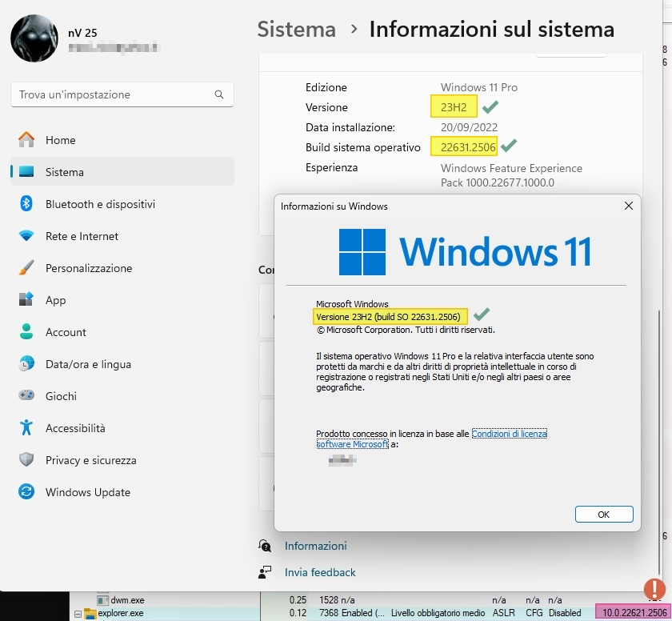The width and height of the screenshot is (672, 621).
Task: Click the Windows Feature Experience Pack text
Action: [511, 175]
